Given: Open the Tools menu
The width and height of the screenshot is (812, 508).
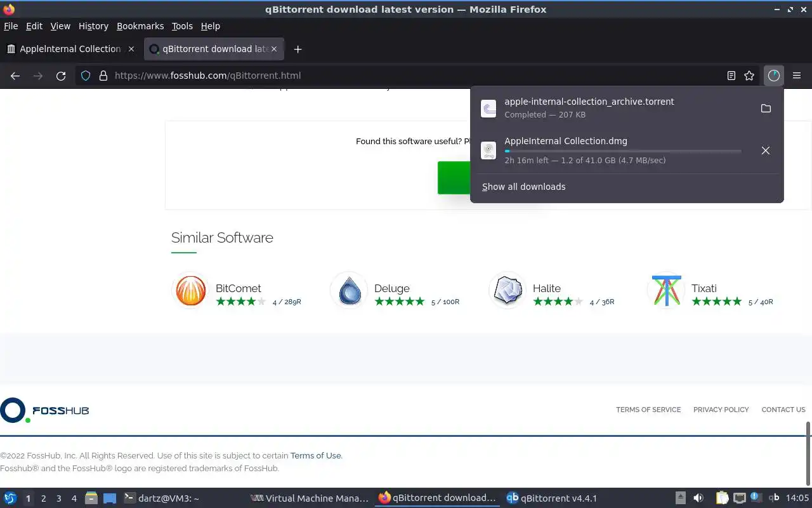Looking at the screenshot, I should tap(182, 26).
